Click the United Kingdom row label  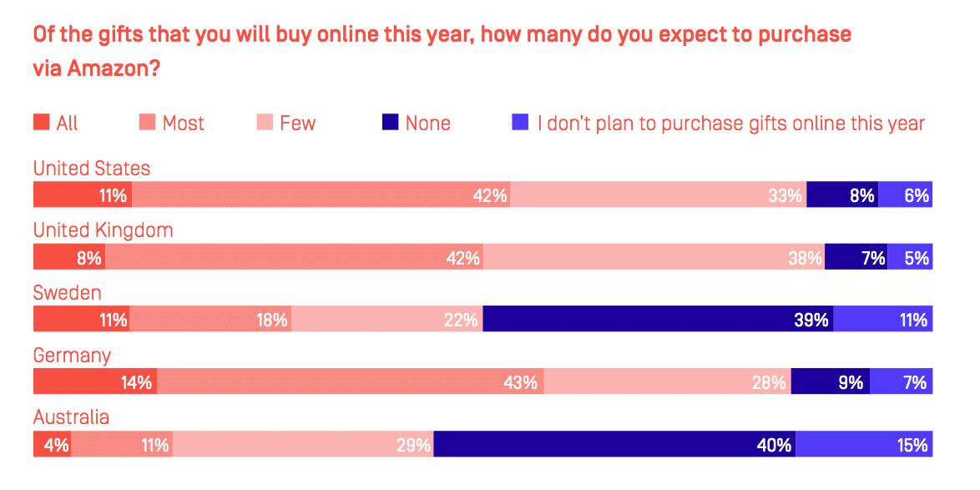tap(103, 230)
